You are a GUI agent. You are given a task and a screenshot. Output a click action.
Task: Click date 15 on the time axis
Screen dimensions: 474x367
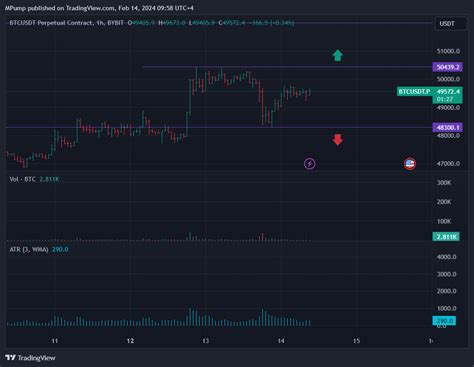[x=356, y=341]
